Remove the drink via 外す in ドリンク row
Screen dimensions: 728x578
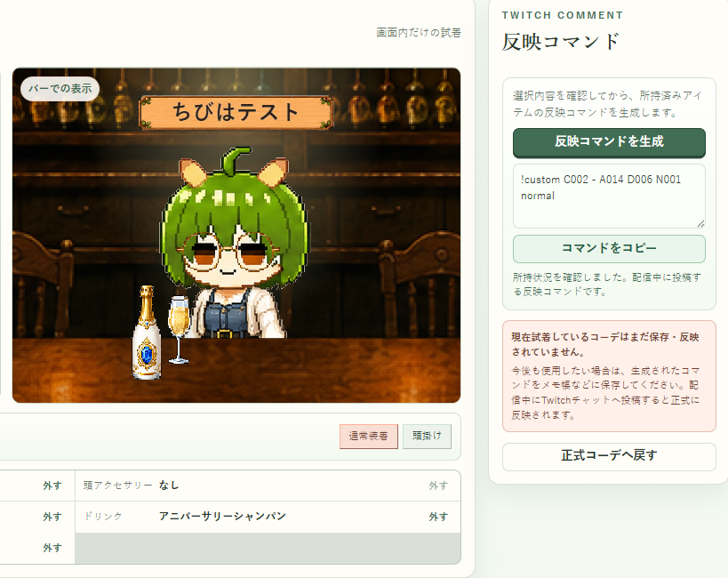pyautogui.click(x=438, y=517)
